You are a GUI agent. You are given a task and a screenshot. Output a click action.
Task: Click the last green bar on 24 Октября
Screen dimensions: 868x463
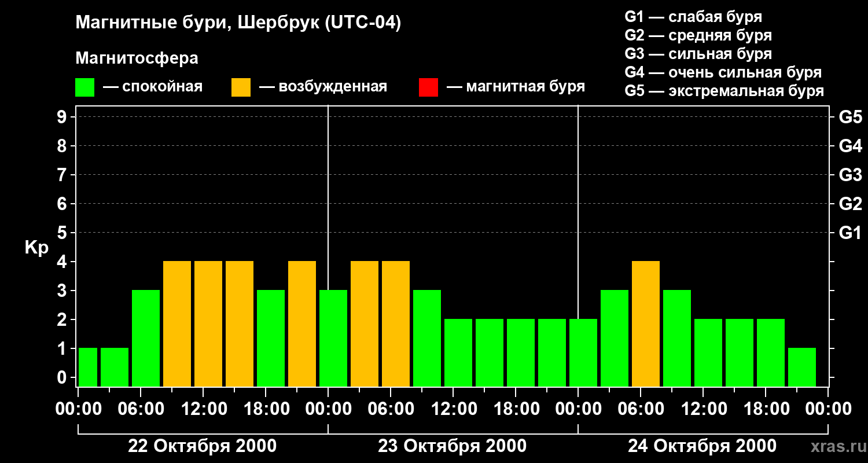tap(802, 367)
